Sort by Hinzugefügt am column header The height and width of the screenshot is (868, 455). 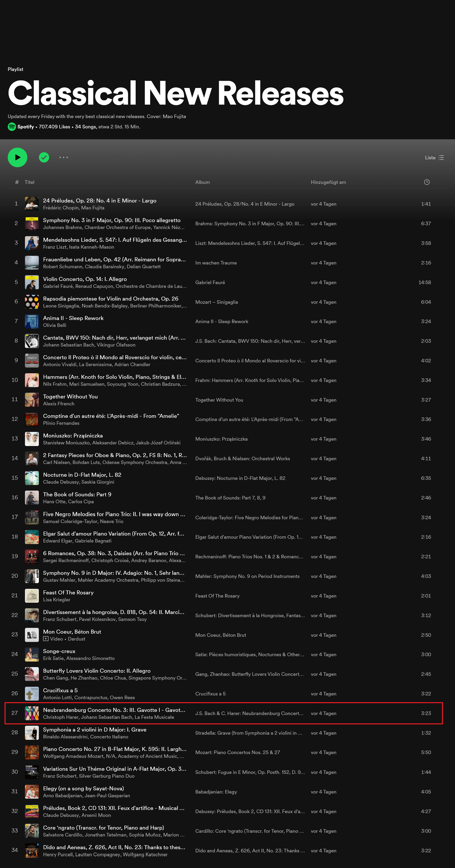coord(328,182)
